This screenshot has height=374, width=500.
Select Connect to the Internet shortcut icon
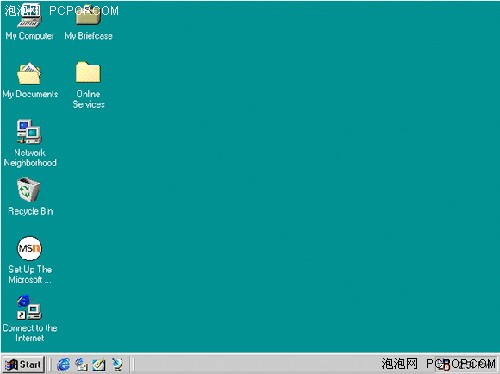pyautogui.click(x=29, y=307)
